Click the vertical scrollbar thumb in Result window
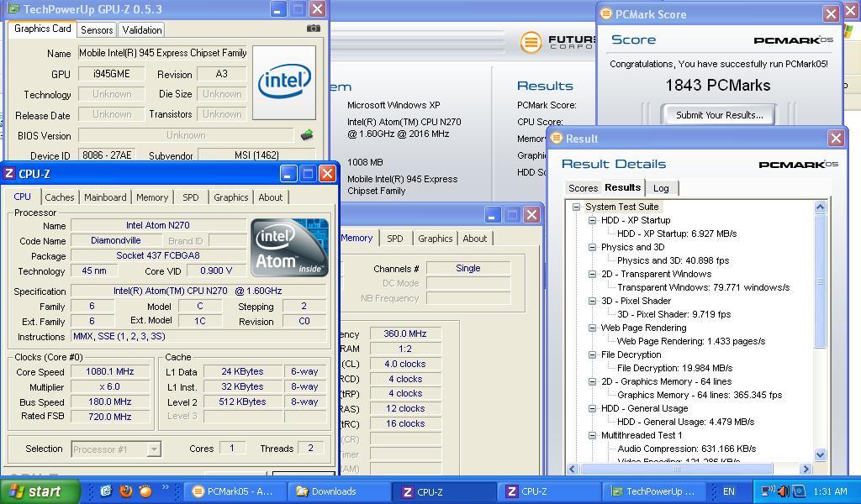 821,281
